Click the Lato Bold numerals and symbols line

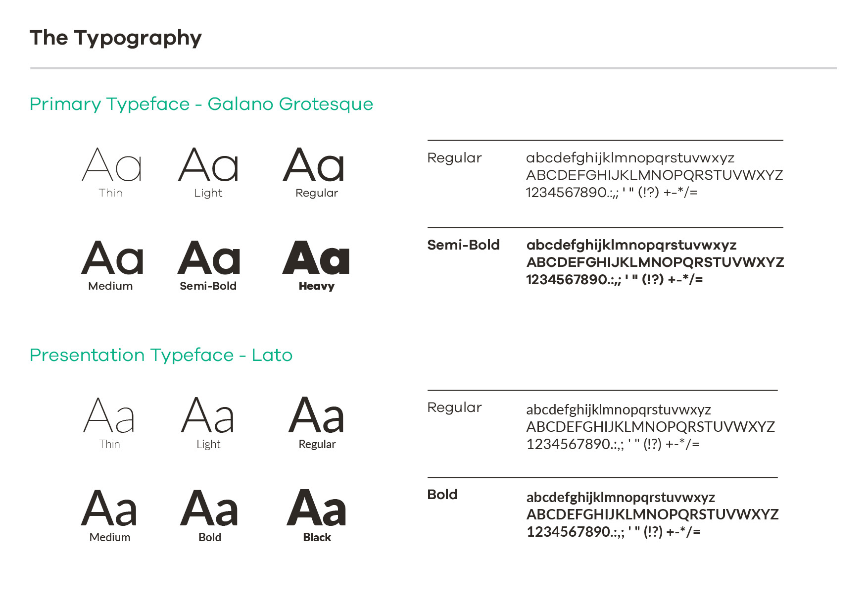[x=614, y=532]
